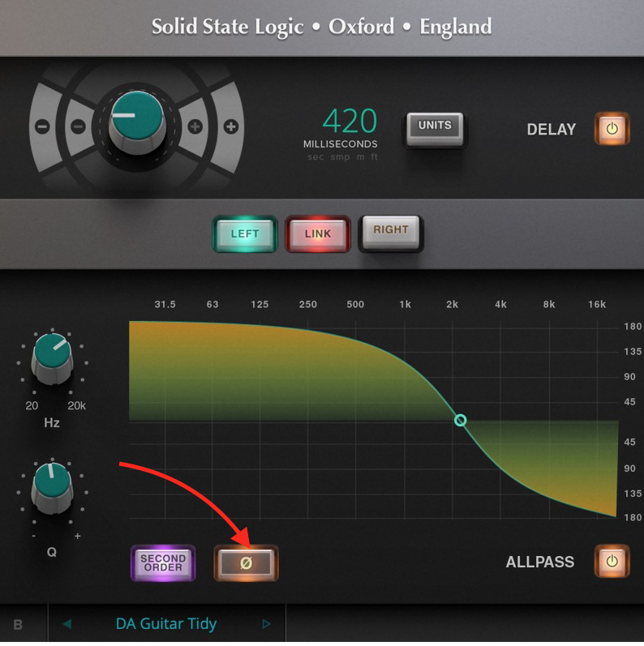Click the DELAY section label
The width and height of the screenshot is (644, 646).
552,130
